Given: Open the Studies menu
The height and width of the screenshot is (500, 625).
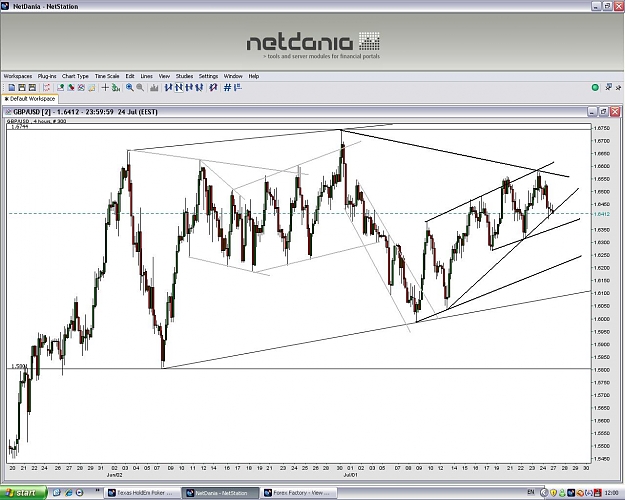Looking at the screenshot, I should pos(184,76).
